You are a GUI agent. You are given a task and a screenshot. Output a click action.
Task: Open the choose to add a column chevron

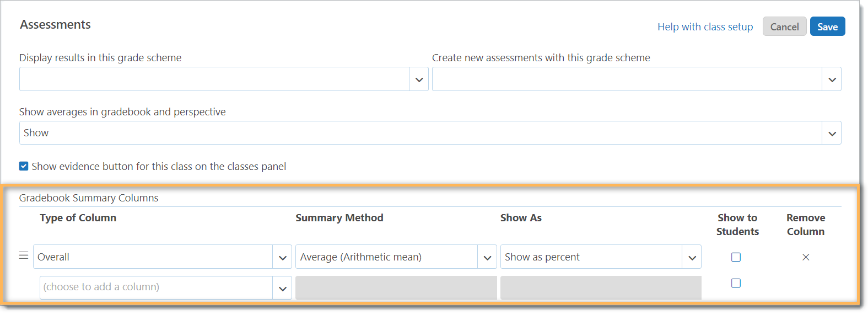click(282, 288)
